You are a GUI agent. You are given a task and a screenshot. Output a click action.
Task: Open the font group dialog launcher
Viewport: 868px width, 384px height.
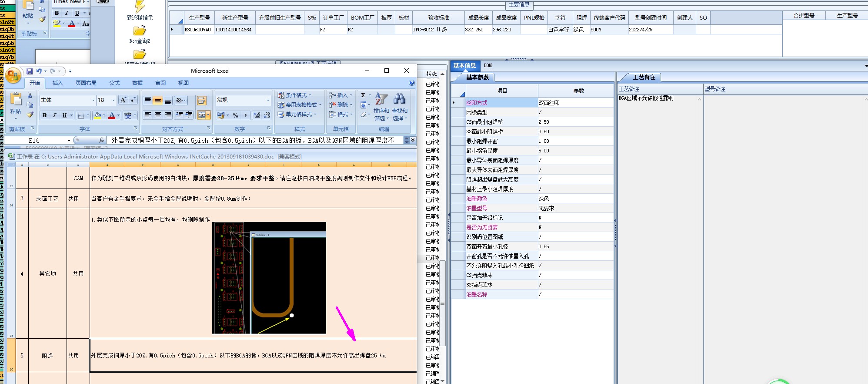tap(135, 128)
